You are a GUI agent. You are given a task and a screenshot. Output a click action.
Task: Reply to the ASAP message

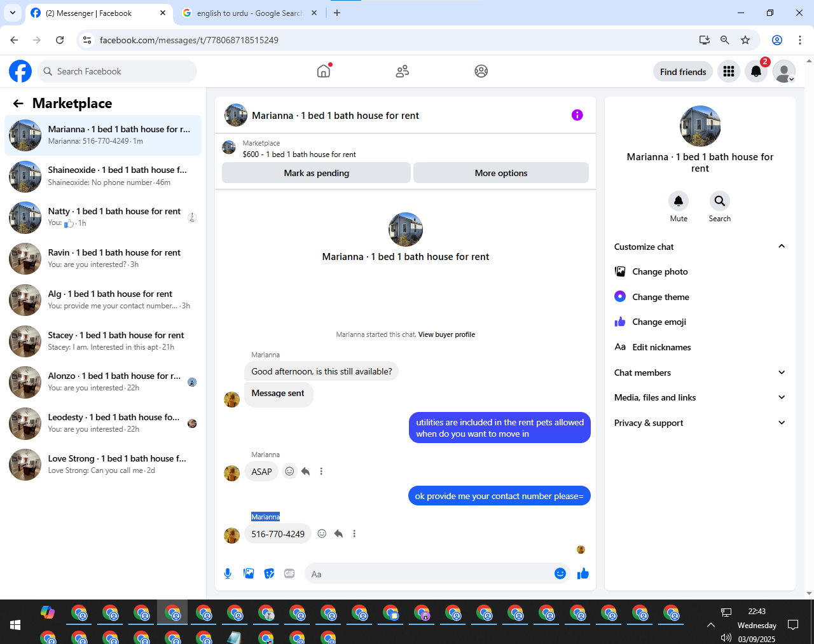coord(306,471)
